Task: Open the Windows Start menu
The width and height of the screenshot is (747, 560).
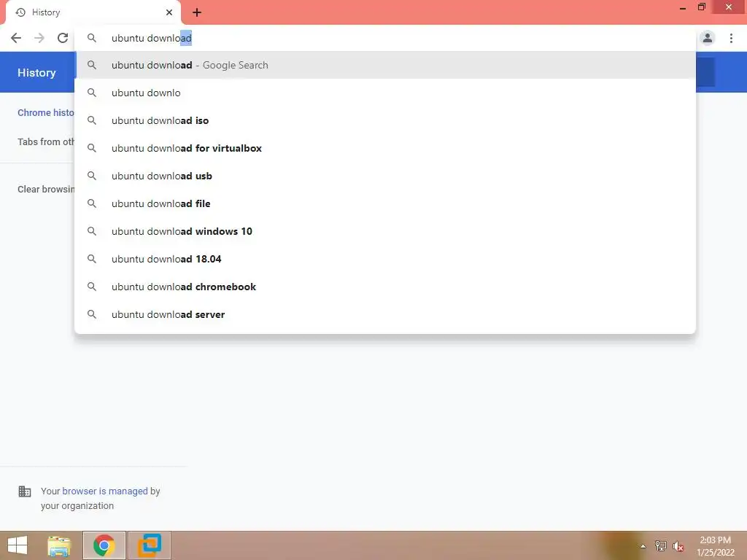Action: point(18,545)
